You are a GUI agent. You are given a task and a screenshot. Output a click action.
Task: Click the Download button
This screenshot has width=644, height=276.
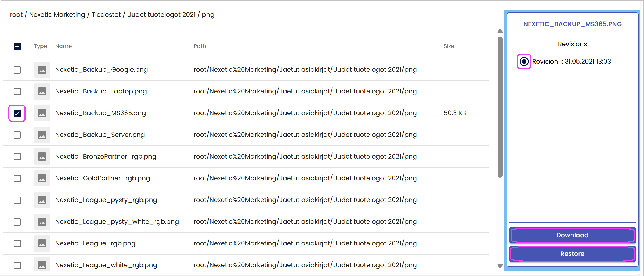[572, 235]
